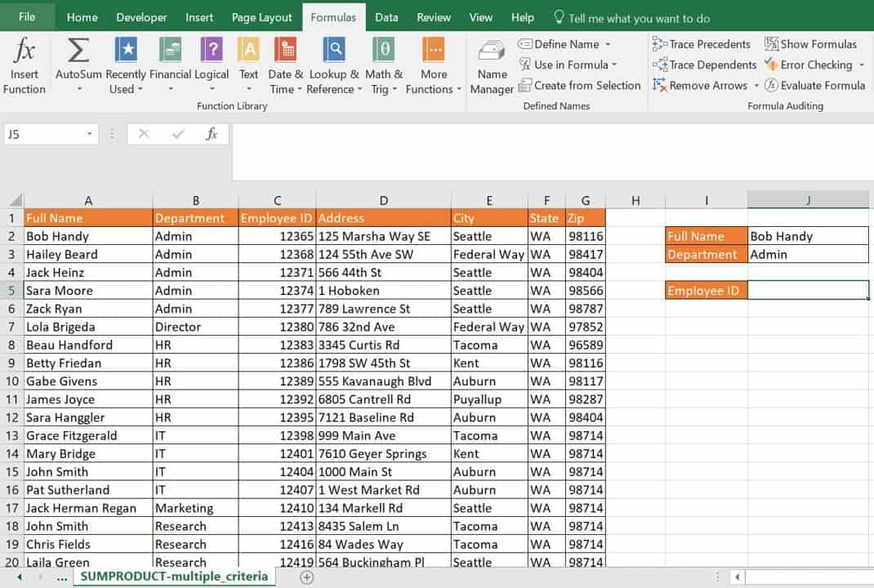Click Remove Arrows icon
The width and height of the screenshot is (874, 588).
pyautogui.click(x=660, y=85)
